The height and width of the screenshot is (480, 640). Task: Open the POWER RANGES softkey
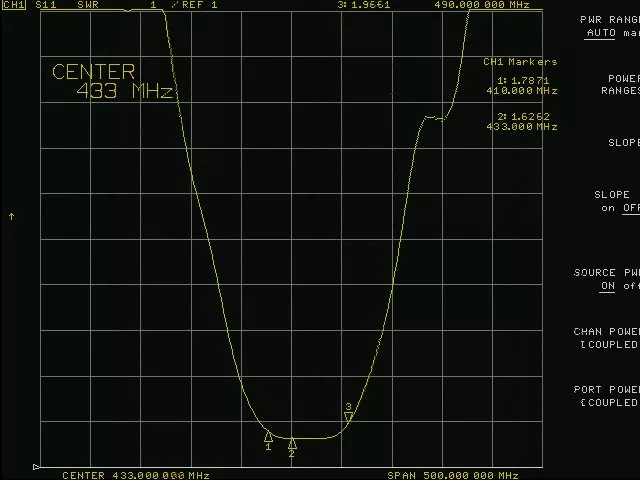point(620,84)
